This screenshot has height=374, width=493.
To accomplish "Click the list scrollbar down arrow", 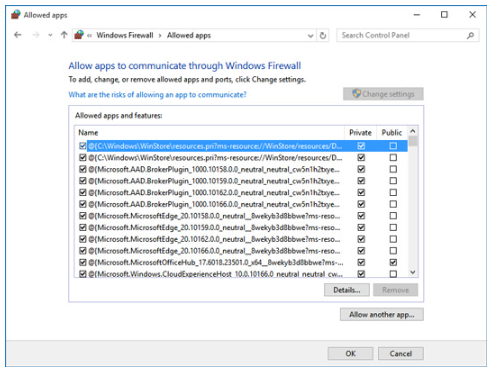I will [413, 272].
